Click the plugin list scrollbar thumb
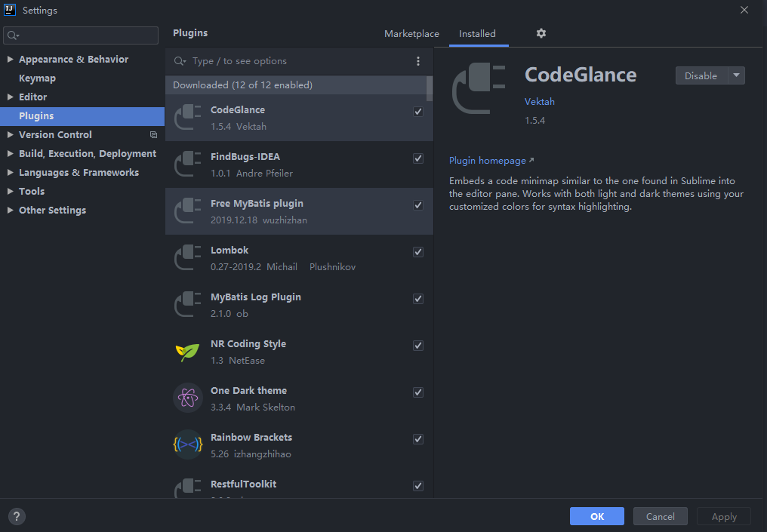Screen dimensions: 767x532 pyautogui.click(x=430, y=88)
